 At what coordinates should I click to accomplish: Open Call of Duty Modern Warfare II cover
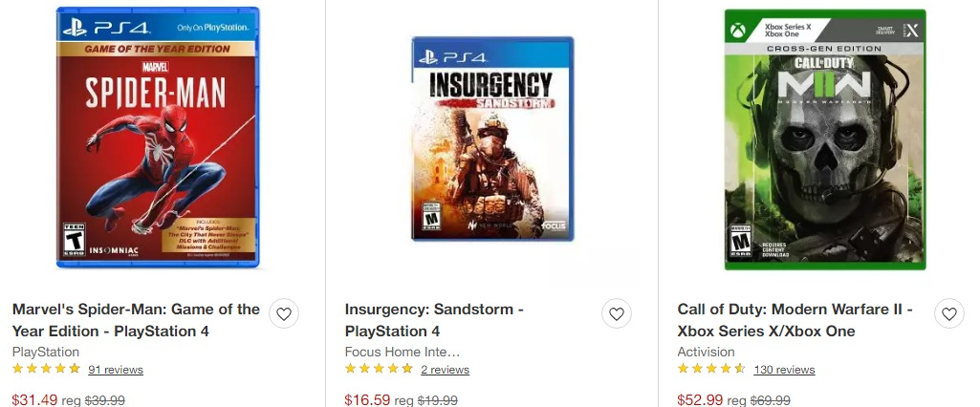(x=824, y=139)
